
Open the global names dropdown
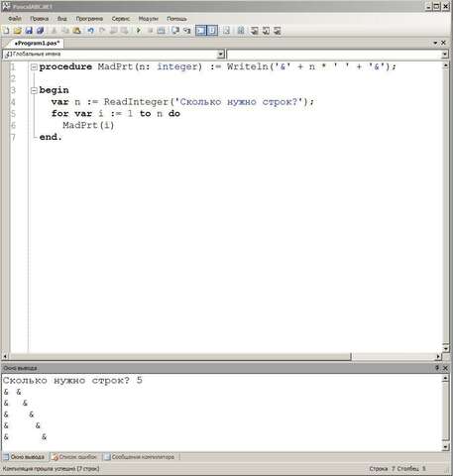coord(221,55)
